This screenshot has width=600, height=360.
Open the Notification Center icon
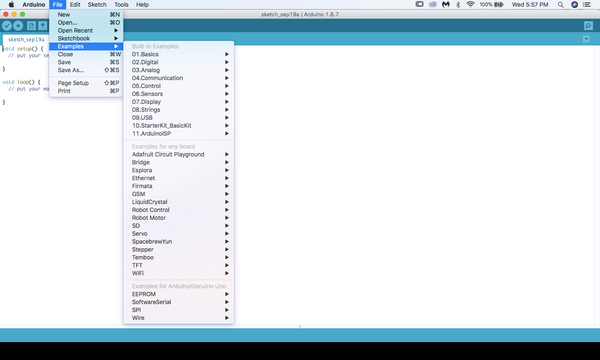point(587,5)
